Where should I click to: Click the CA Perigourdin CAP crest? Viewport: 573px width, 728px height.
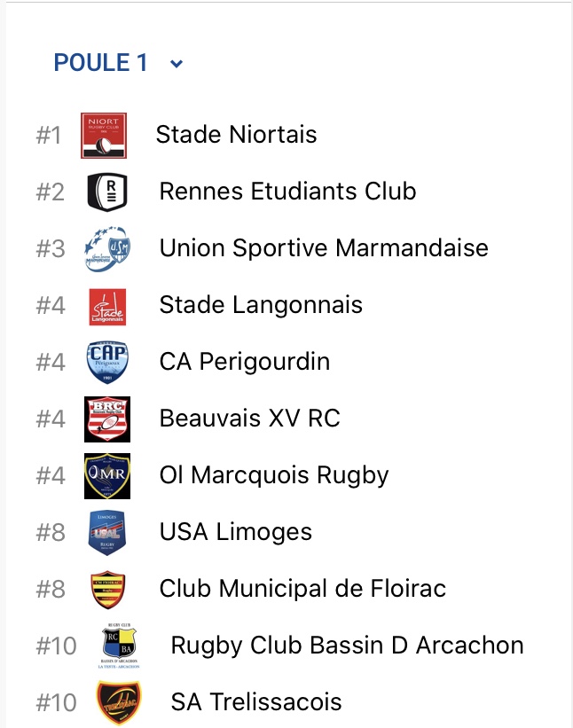pos(107,362)
